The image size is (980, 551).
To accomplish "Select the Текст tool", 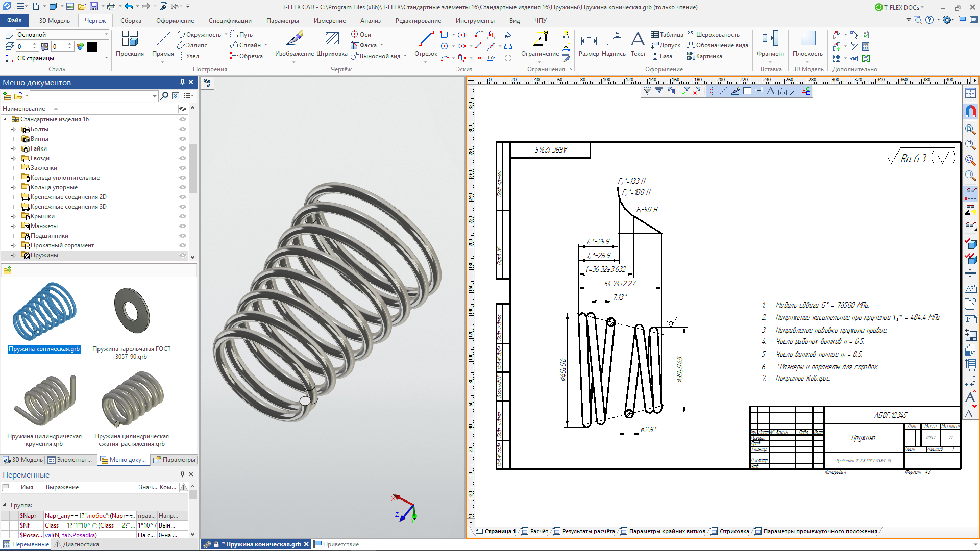I will (638, 44).
